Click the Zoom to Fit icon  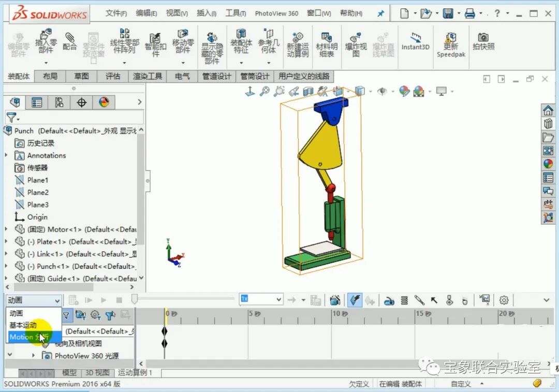click(x=264, y=91)
